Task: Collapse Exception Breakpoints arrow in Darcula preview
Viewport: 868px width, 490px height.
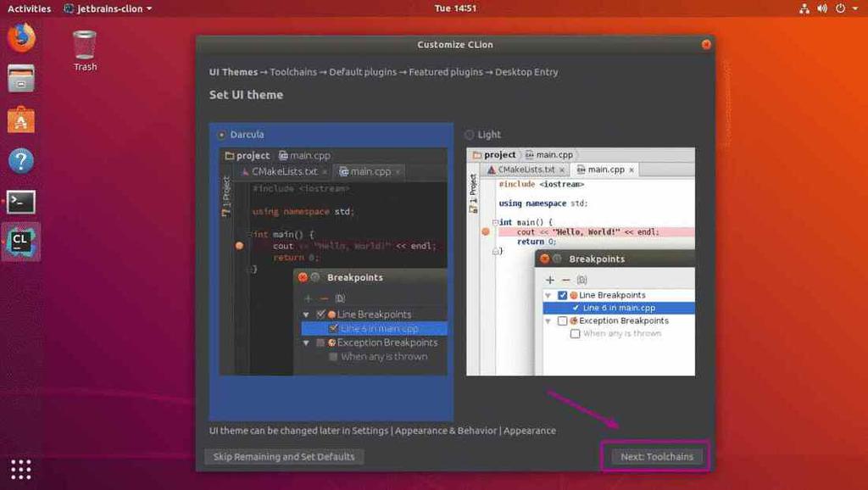Action: [305, 342]
